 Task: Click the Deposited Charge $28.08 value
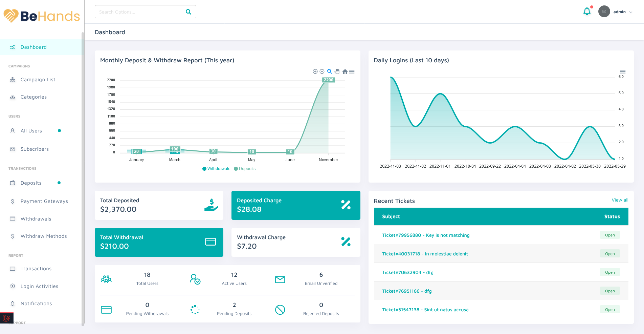tap(249, 209)
